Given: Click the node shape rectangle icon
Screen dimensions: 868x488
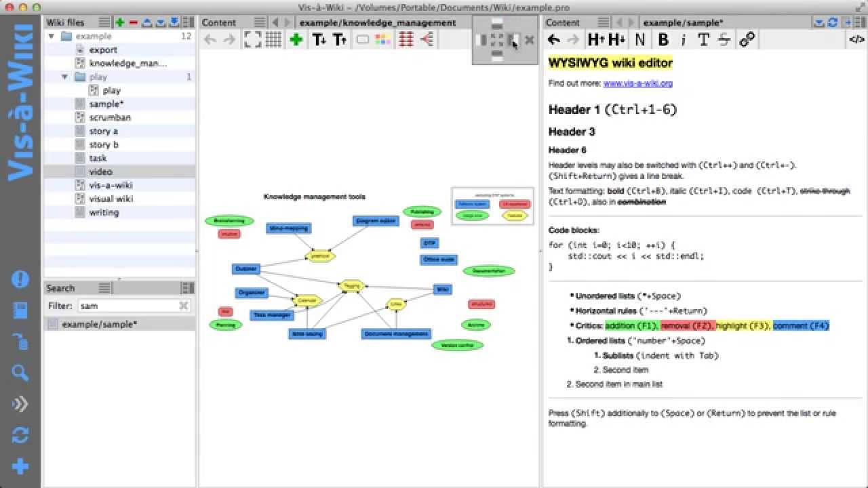Looking at the screenshot, I should point(363,40).
